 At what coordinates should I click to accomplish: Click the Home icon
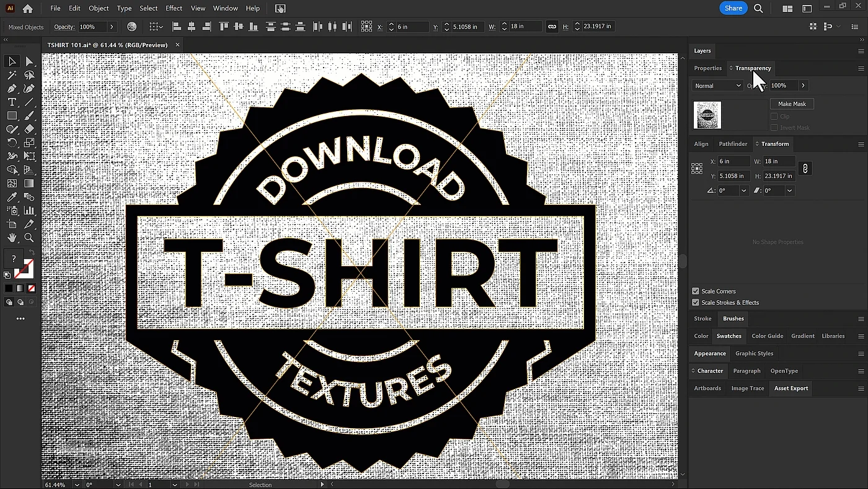(x=27, y=9)
